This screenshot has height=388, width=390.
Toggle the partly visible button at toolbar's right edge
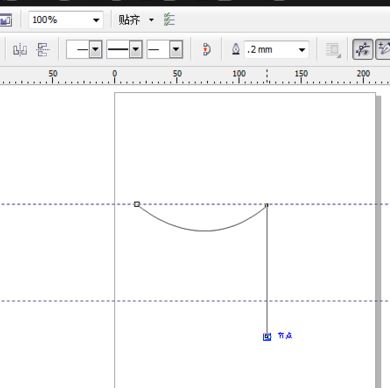coord(383,50)
